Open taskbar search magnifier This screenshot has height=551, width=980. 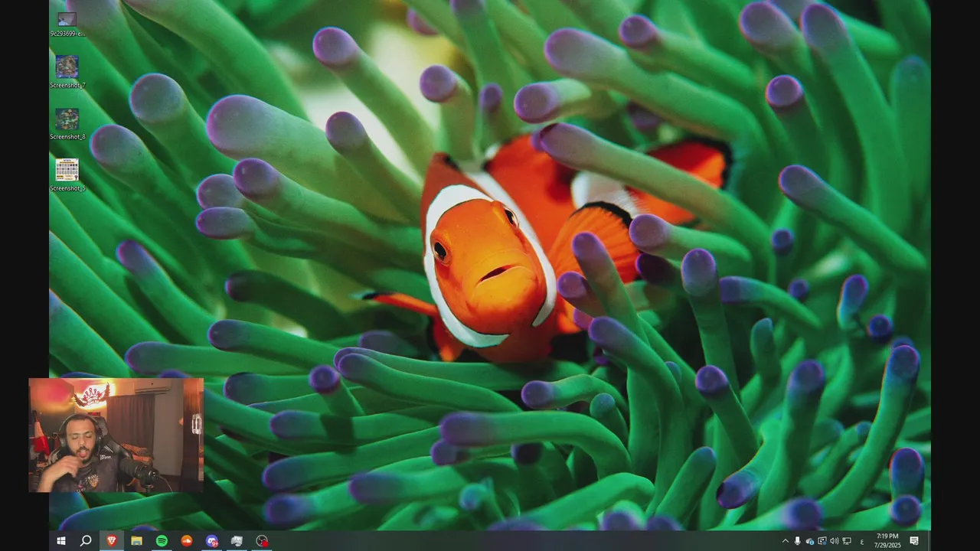click(86, 541)
